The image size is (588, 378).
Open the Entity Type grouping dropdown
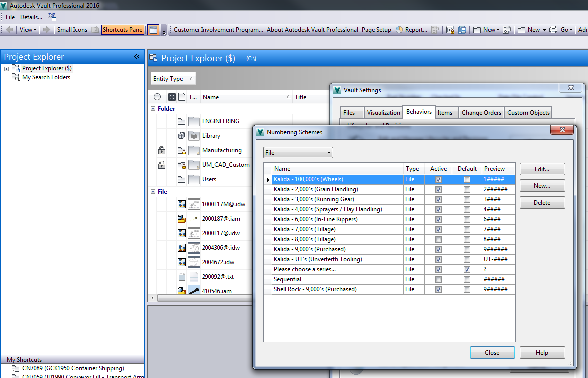pos(173,78)
